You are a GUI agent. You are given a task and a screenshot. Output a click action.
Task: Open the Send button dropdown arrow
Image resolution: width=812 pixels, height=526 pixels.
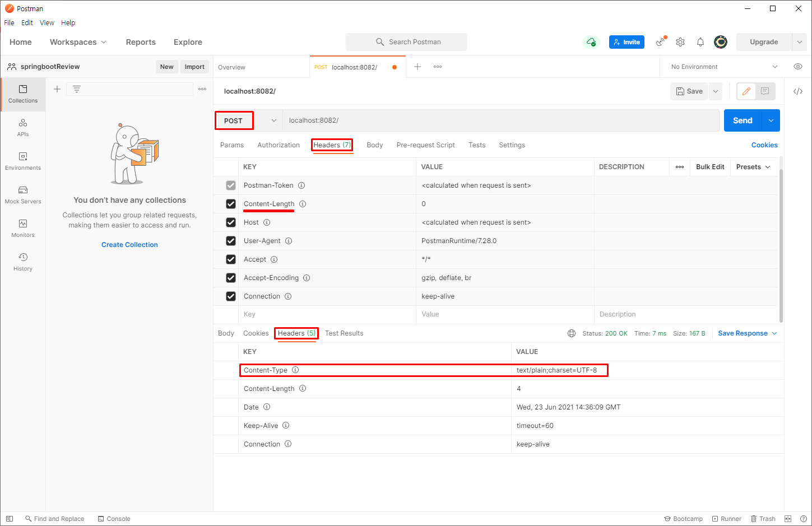point(771,120)
